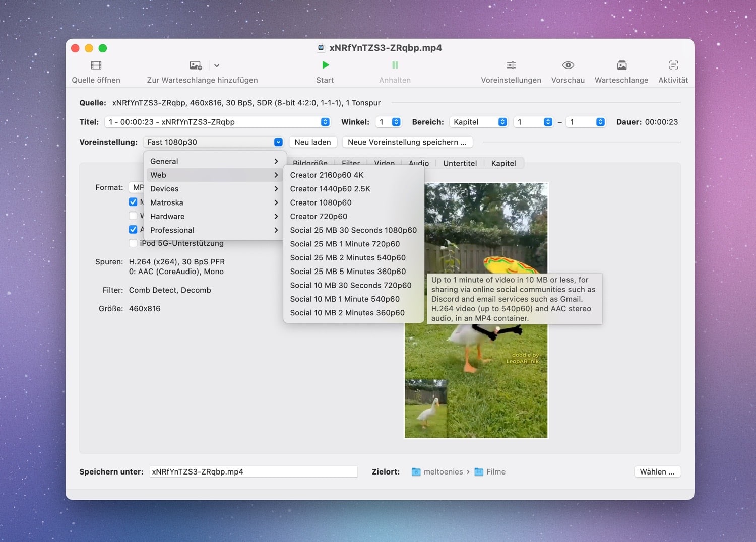This screenshot has width=756, height=542.
Task: Open the Titel dropdown
Action: click(217, 122)
